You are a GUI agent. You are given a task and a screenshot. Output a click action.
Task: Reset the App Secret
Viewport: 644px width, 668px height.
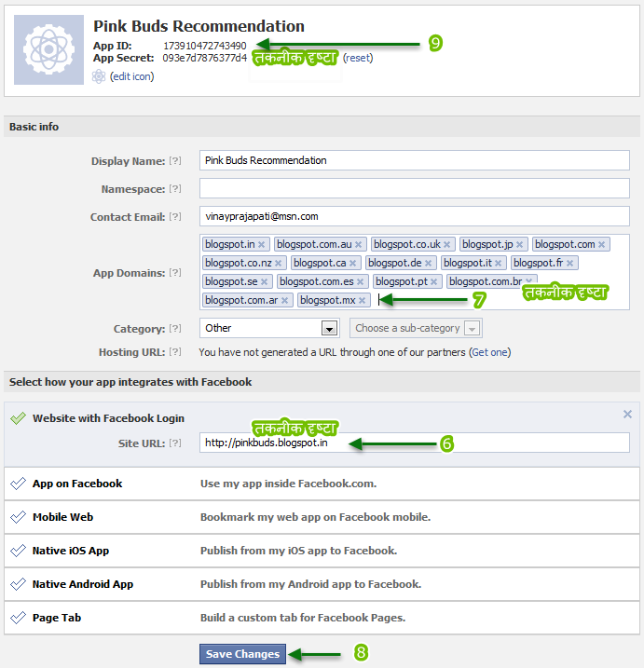click(358, 58)
